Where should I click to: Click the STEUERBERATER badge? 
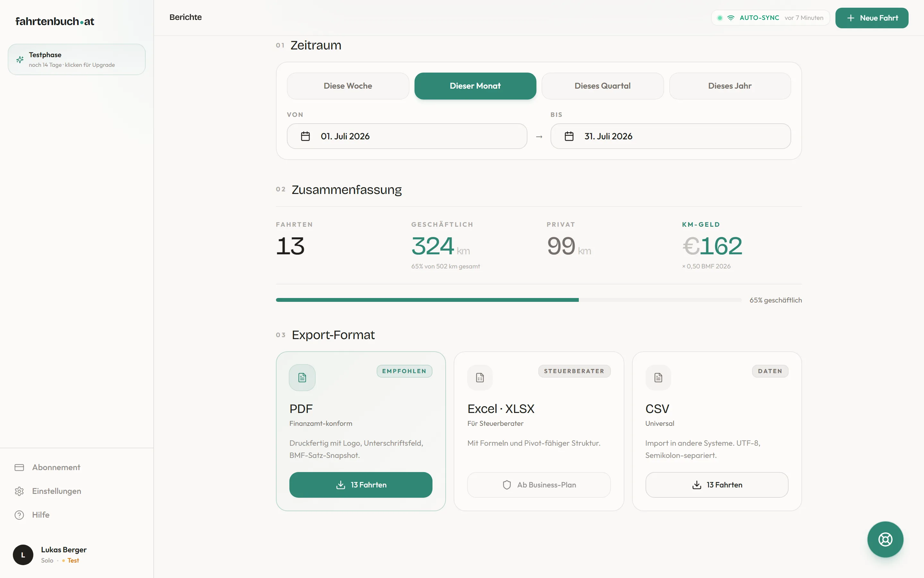tap(574, 371)
